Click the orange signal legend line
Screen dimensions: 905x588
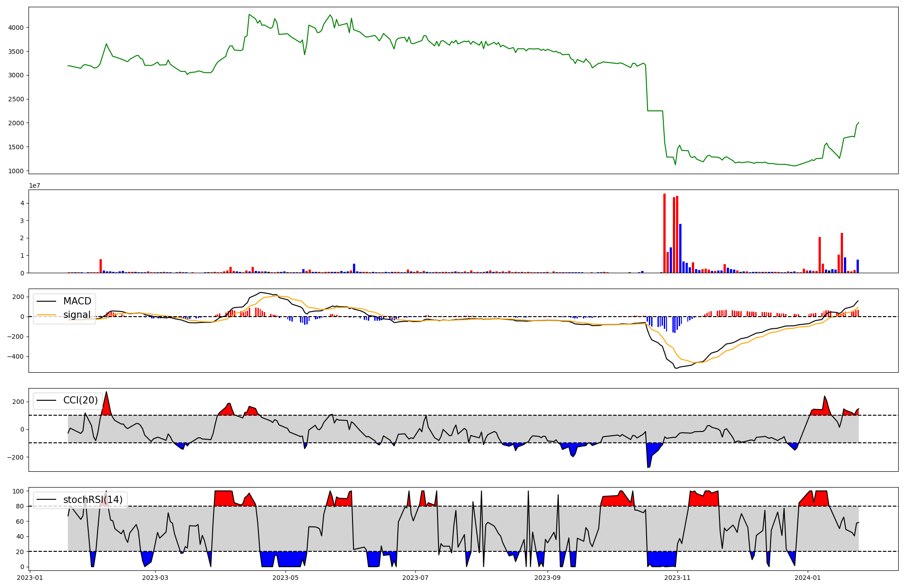46,315
